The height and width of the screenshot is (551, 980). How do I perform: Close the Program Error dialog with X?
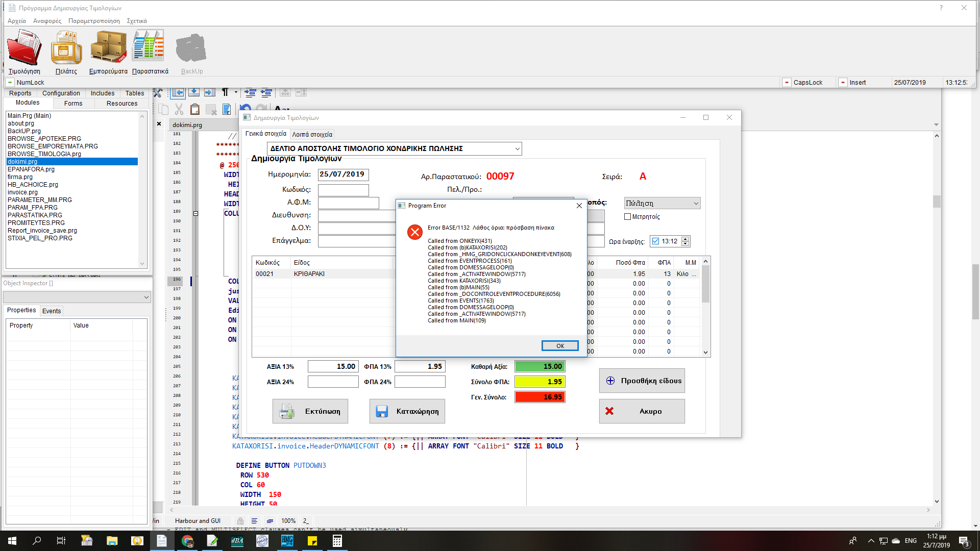[579, 206]
